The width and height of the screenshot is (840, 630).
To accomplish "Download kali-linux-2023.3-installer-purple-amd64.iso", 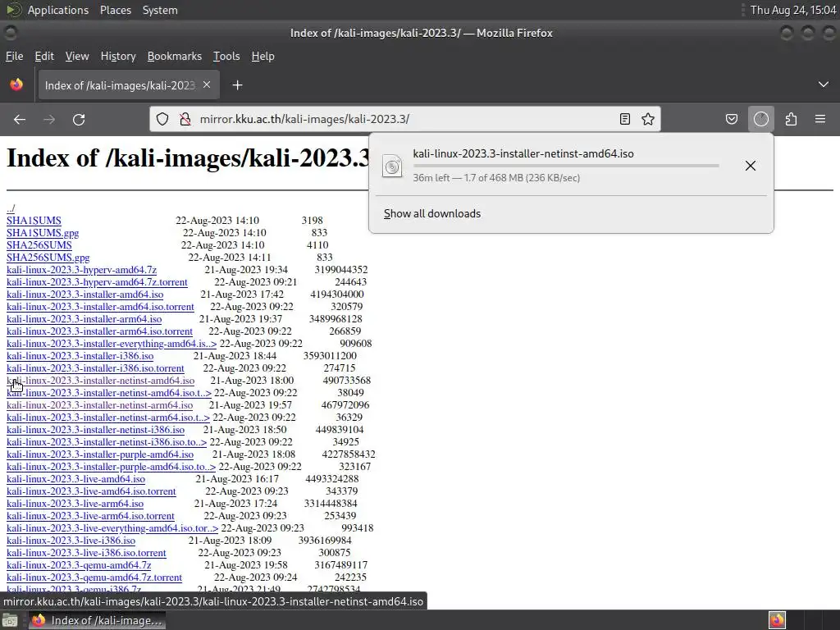I will tap(100, 454).
